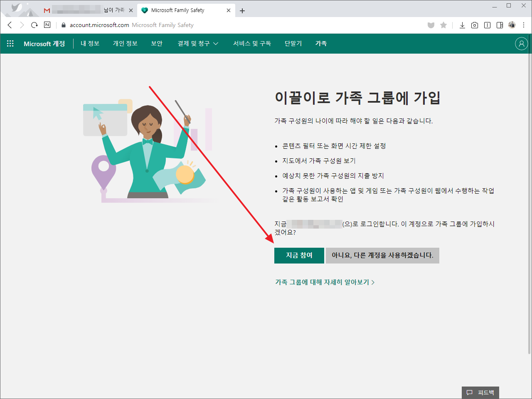The image size is (532, 399).
Task: Open the 내 정보 menu item
Action: (90, 44)
